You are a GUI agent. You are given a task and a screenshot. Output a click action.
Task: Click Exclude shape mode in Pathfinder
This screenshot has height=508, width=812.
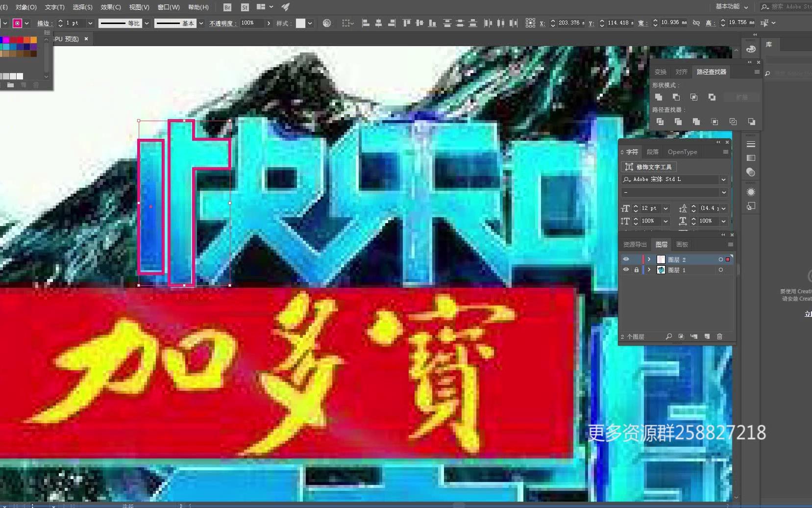point(712,97)
